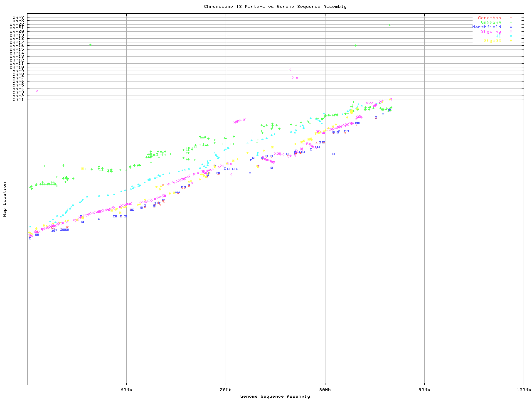Click the chart title Chromosome 18 Markers
The width and height of the screenshot is (532, 399).
coord(275,7)
